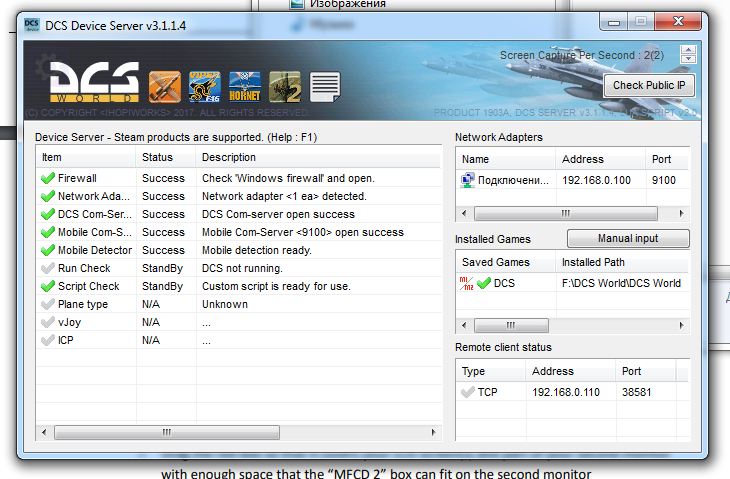Select the adapter address 192.168.0.100
730x479 pixels.
(596, 180)
